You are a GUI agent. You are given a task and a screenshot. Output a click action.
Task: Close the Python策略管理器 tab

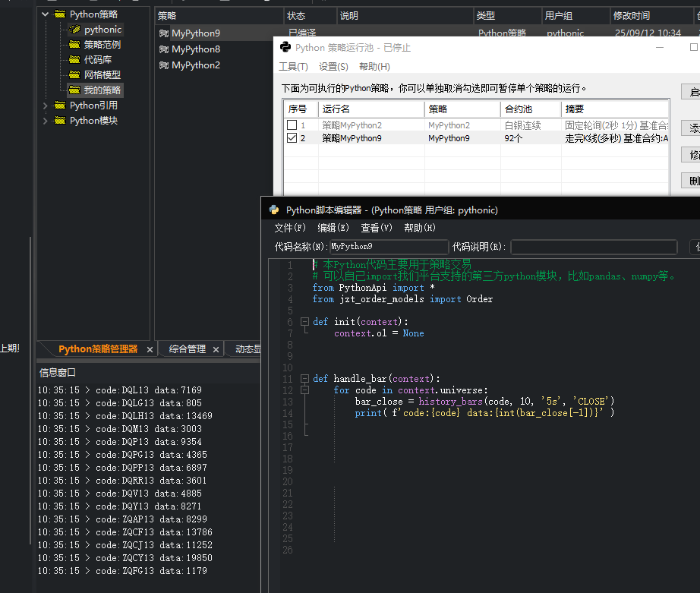(150, 350)
